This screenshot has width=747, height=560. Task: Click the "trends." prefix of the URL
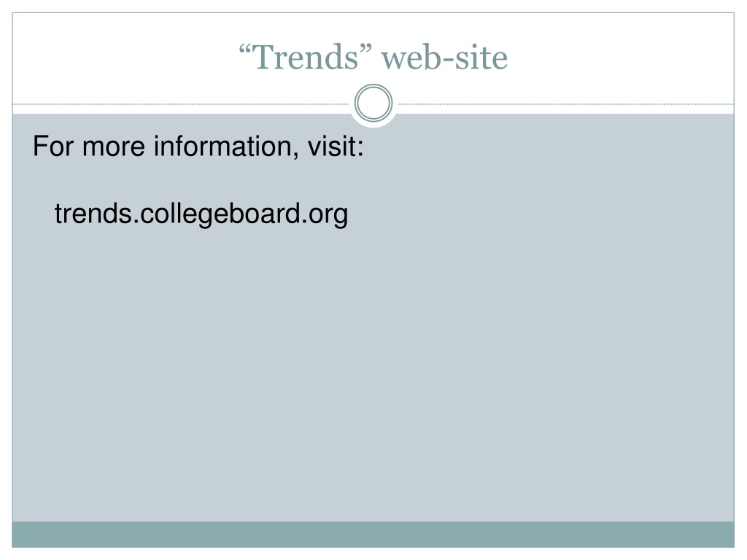coord(97,214)
